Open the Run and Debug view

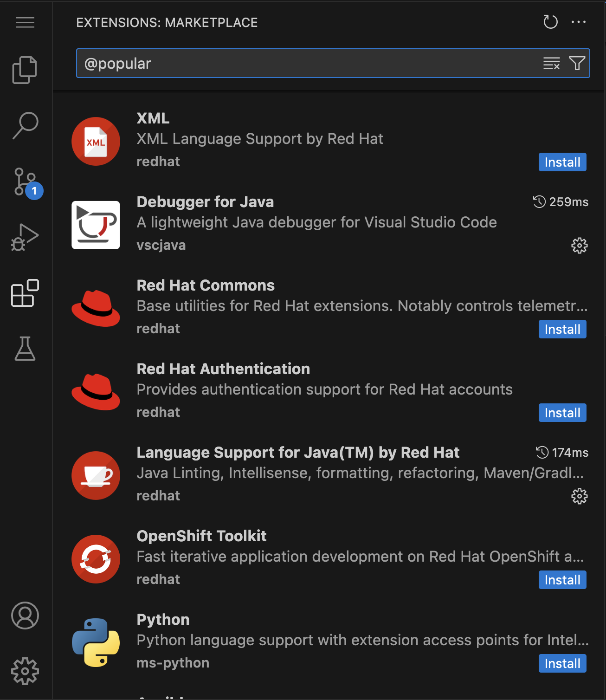tap(25, 238)
